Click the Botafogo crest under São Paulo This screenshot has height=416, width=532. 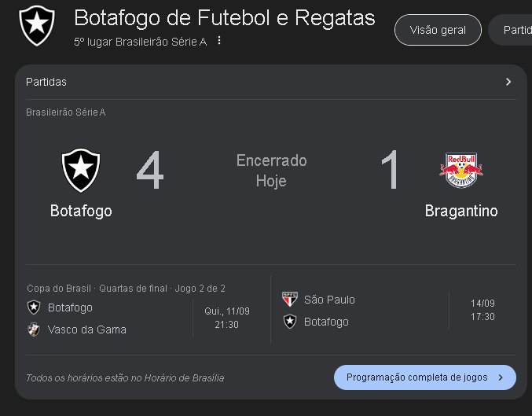(290, 322)
